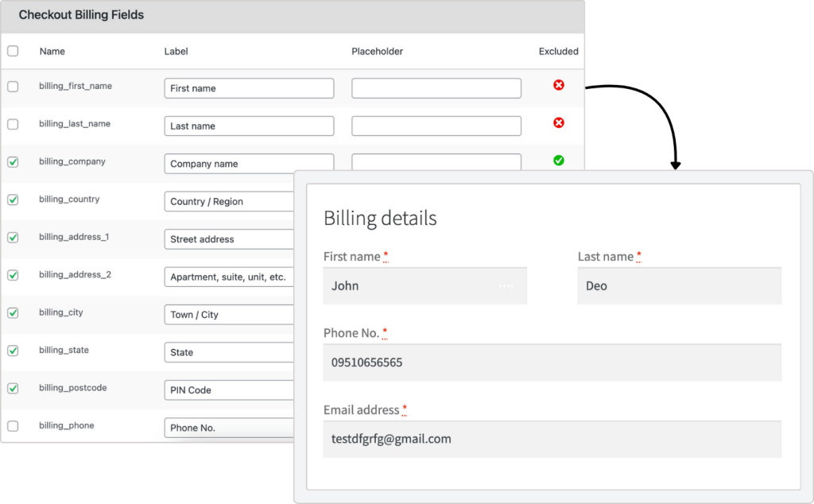814x504 pixels.
Task: Select the 'billing_address_2' name text
Action: [75, 274]
